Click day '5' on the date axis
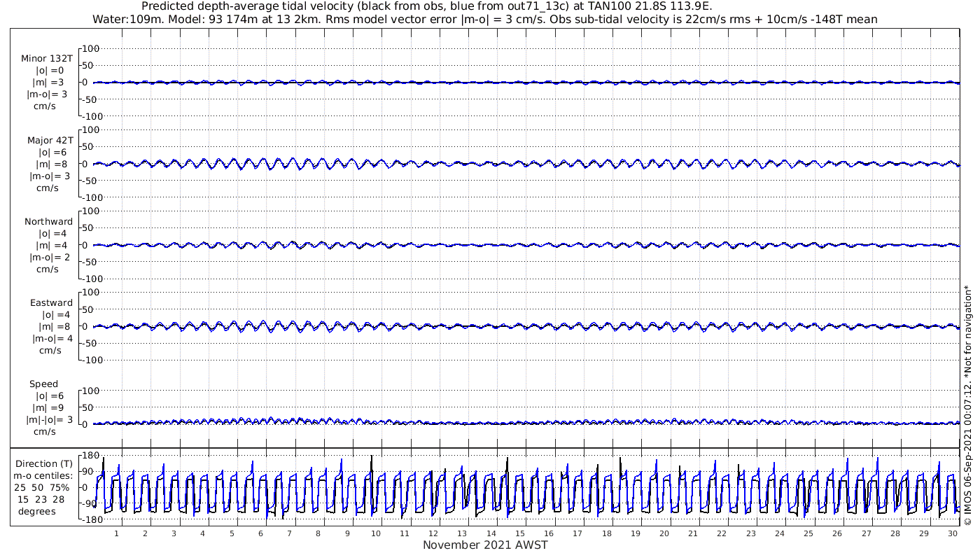Image resolution: width=980 pixels, height=560 pixels. tap(232, 534)
